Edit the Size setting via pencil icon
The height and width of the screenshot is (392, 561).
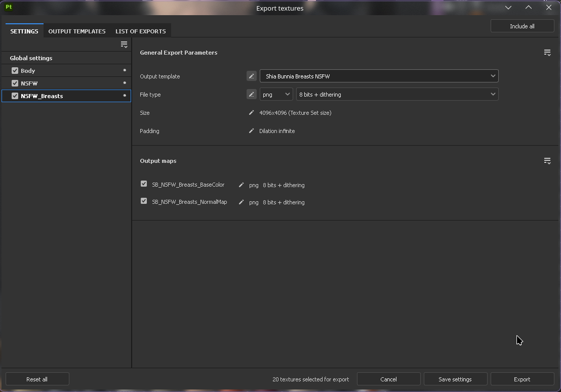coord(251,113)
